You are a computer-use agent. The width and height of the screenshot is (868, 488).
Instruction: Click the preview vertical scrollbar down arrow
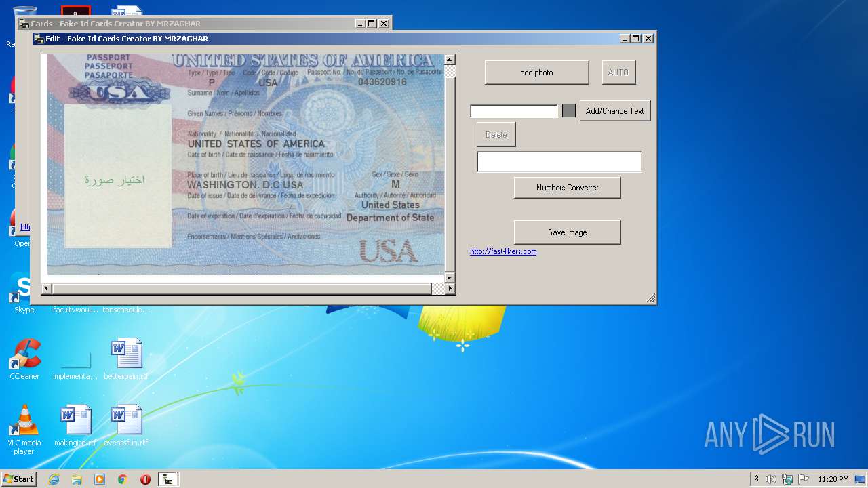[449, 278]
